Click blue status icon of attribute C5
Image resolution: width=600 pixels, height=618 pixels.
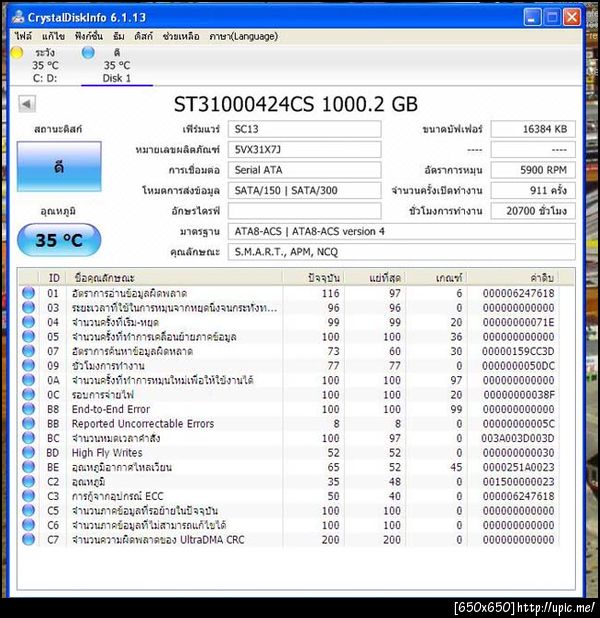tap(28, 510)
